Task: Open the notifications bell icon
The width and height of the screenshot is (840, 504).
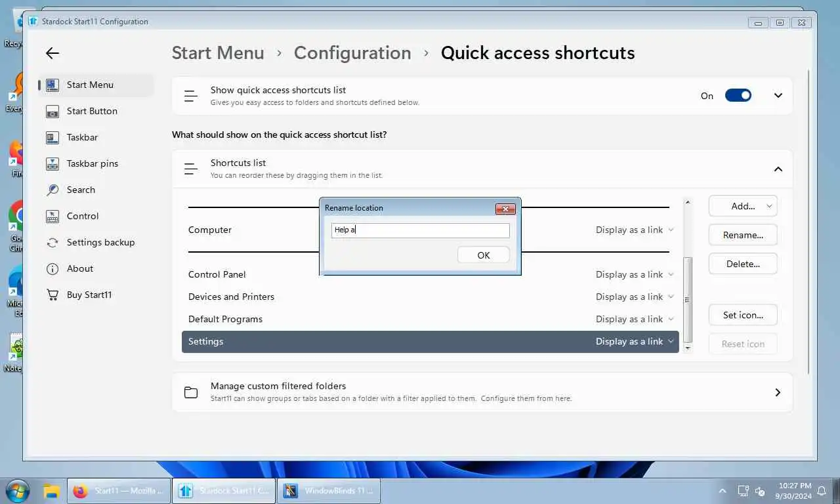Action: [821, 491]
